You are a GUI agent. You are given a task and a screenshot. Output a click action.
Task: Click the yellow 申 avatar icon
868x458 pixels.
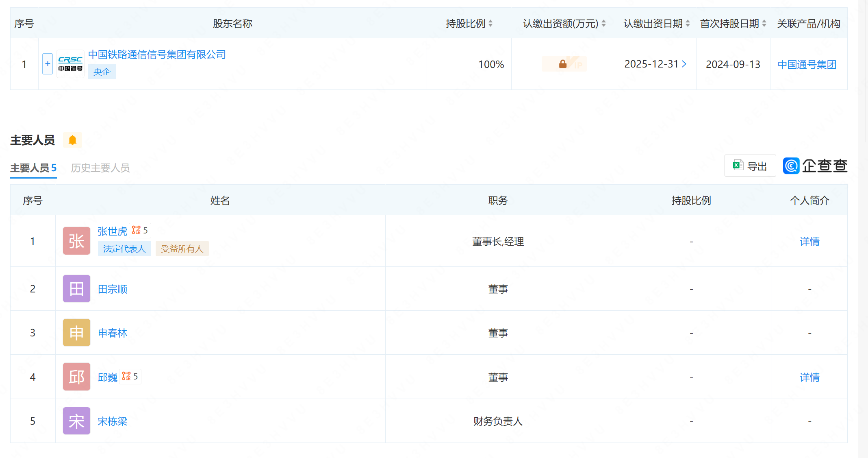point(76,333)
